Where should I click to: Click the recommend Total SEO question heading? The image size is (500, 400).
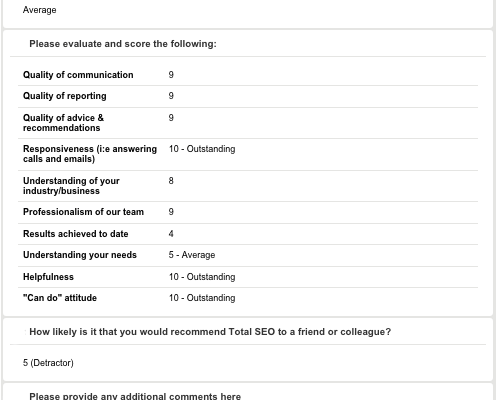(x=210, y=332)
